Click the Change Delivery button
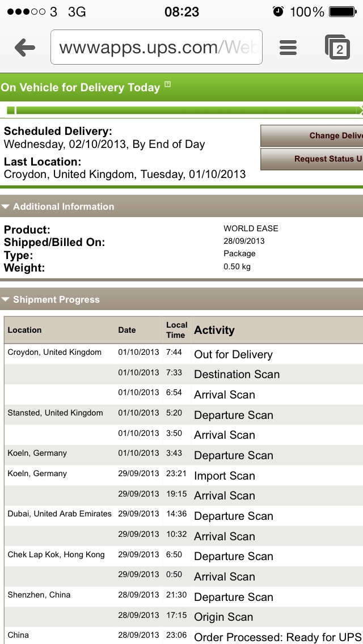 (311, 136)
